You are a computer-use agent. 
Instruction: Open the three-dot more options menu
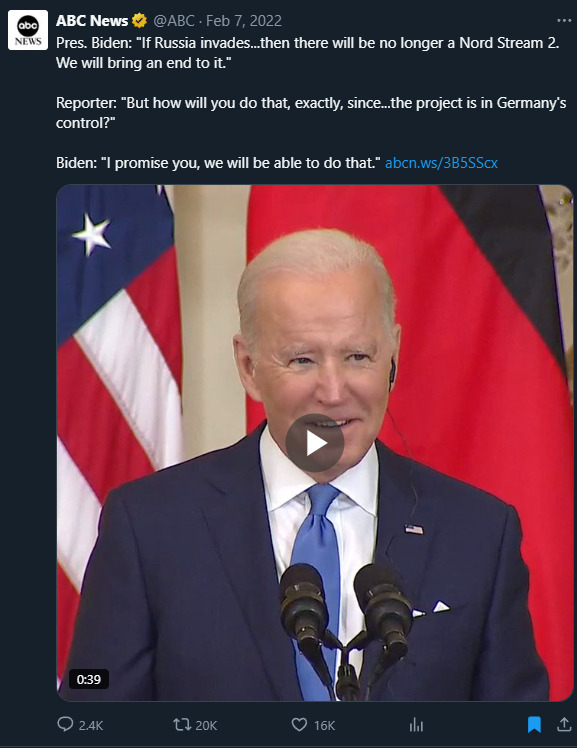(x=564, y=21)
